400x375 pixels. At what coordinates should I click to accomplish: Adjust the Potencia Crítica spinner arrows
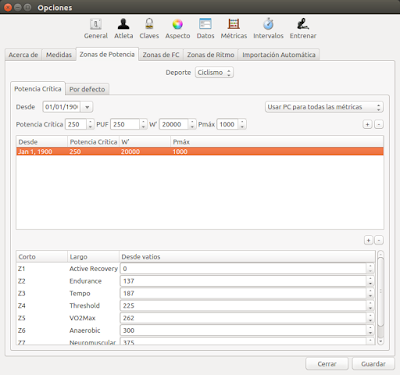click(x=91, y=124)
